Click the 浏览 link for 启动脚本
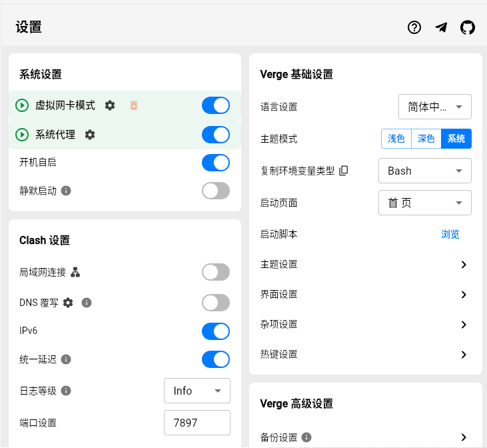The width and height of the screenshot is (487, 448). coord(450,234)
